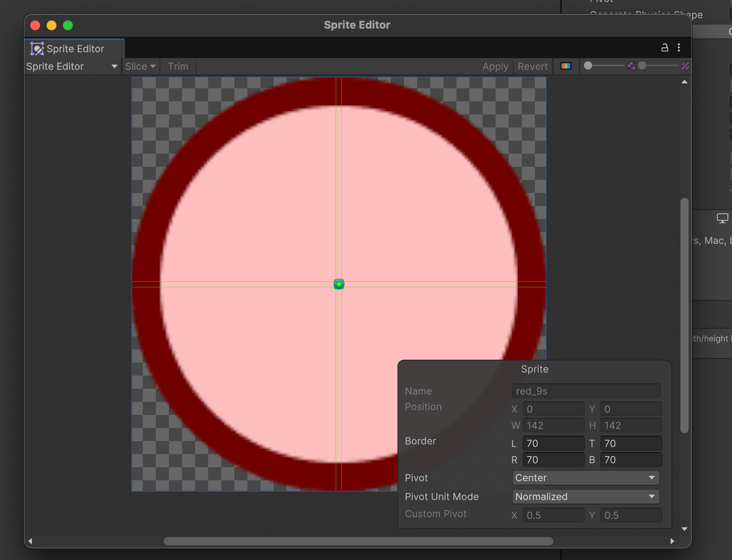This screenshot has height=560, width=732.
Task: Click the low-resolution mip icon
Action: pos(631,66)
